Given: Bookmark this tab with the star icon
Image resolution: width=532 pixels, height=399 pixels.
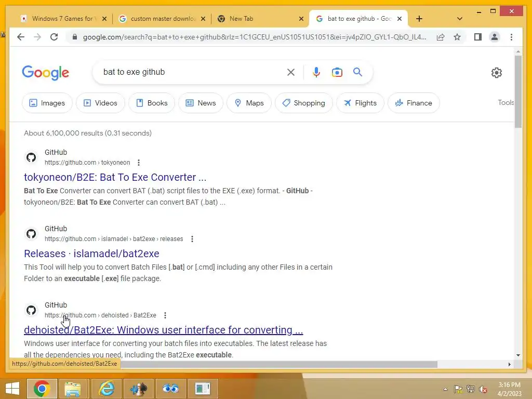Looking at the screenshot, I should point(457,37).
